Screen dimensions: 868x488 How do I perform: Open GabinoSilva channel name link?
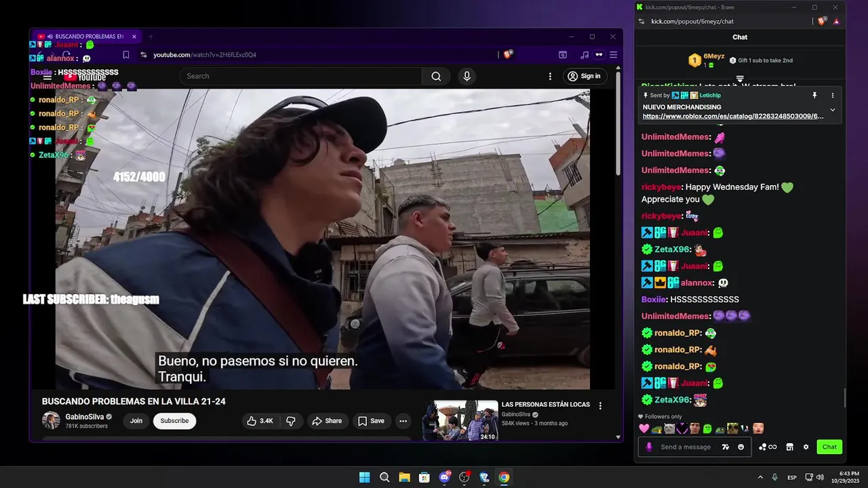(85, 417)
